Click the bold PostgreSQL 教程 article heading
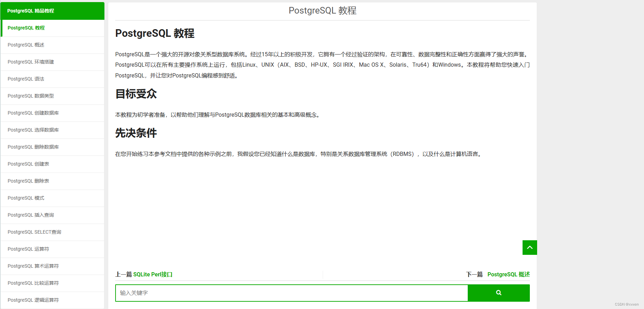The image size is (644, 309). click(155, 33)
